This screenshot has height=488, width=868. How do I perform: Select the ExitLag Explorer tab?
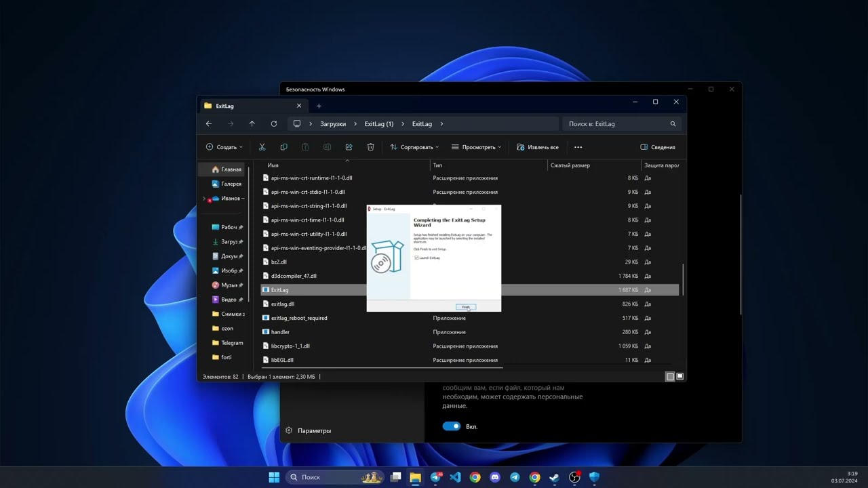(254, 106)
